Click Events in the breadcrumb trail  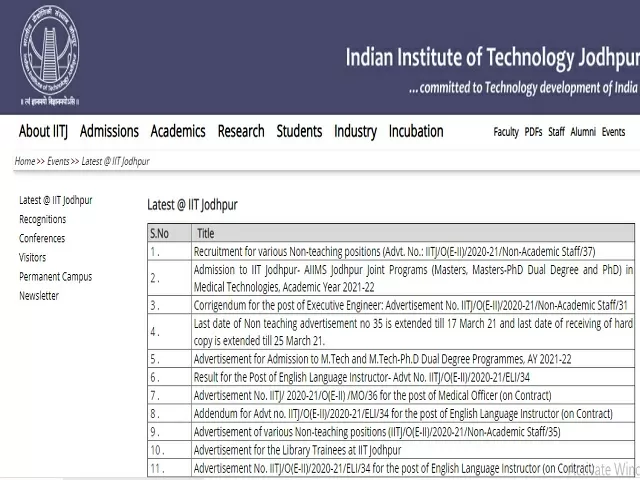tap(58, 161)
